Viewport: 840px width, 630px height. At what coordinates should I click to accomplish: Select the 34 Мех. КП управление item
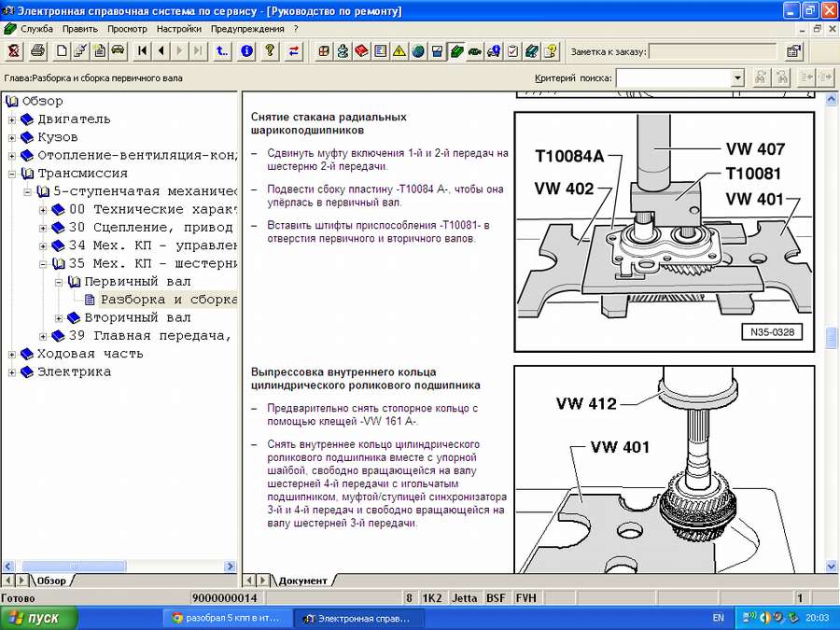click(153, 245)
